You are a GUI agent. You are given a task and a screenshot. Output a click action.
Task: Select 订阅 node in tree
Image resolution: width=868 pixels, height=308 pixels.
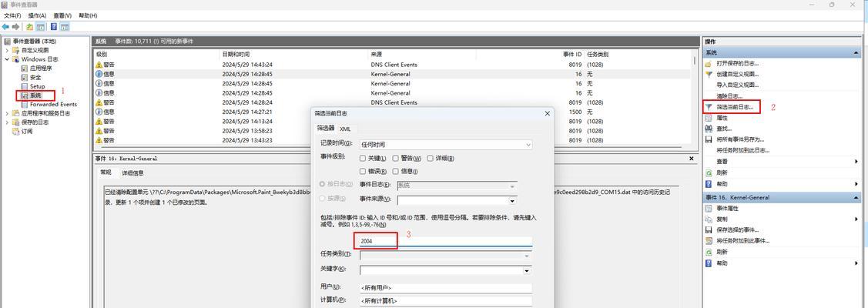27,132
